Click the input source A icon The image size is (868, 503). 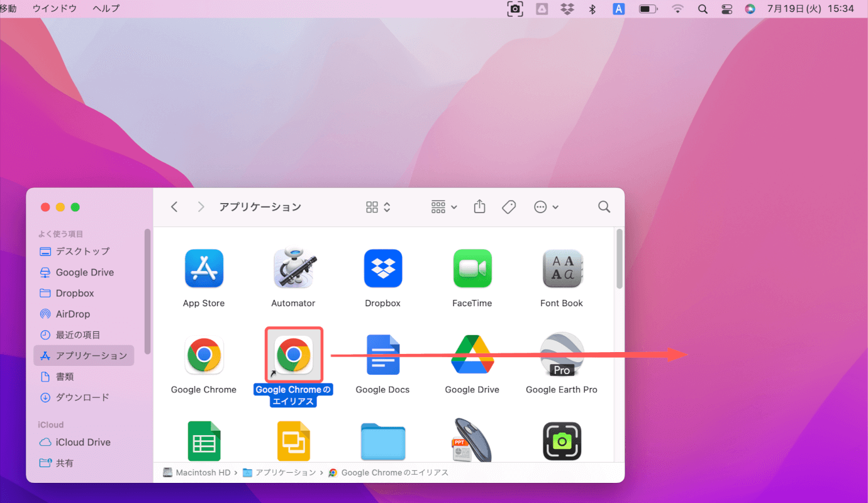pos(619,9)
